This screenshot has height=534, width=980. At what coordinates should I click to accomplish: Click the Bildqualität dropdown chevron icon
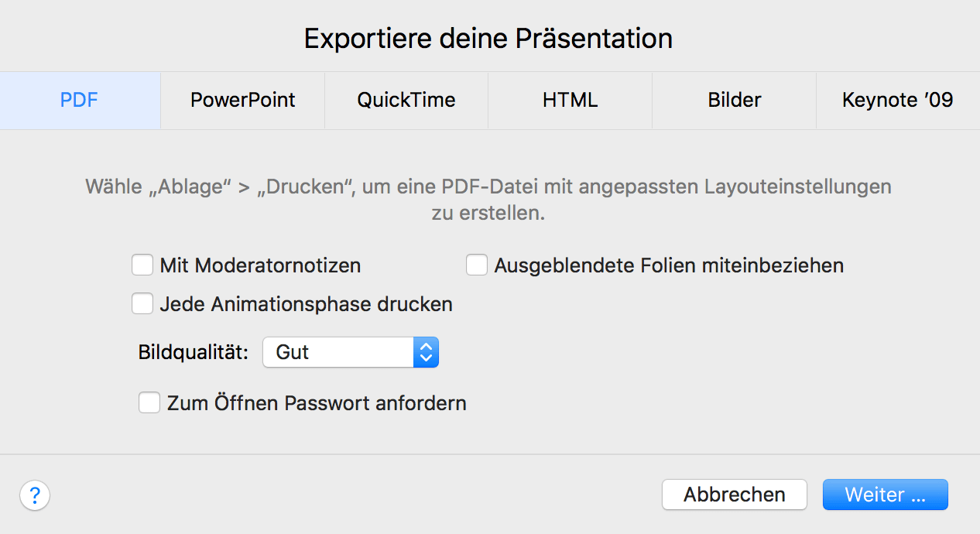(x=426, y=352)
